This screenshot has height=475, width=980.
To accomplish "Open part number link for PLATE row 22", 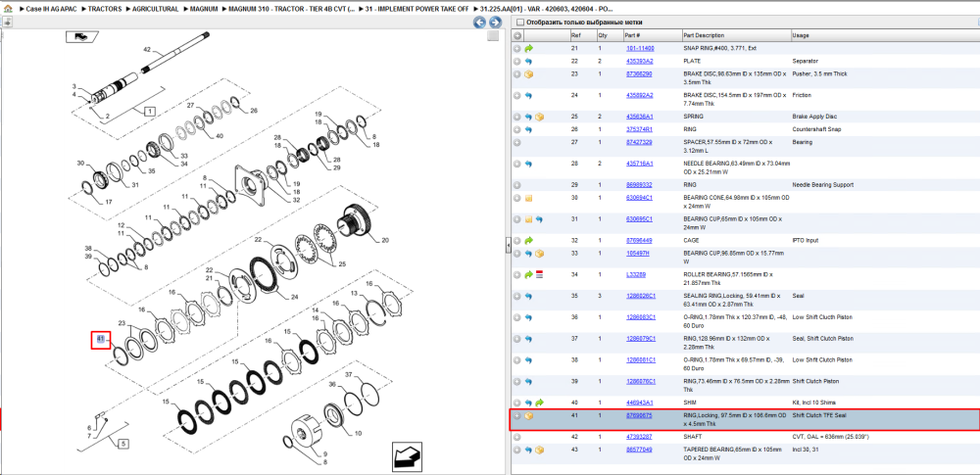I will coord(639,62).
